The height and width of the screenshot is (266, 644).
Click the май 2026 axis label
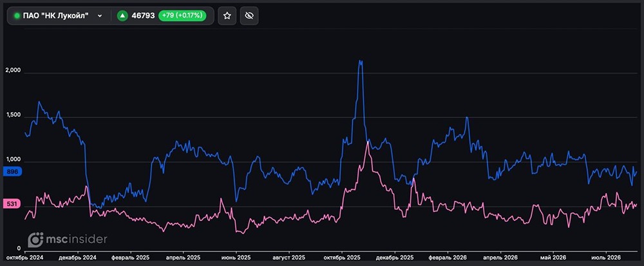553,258
